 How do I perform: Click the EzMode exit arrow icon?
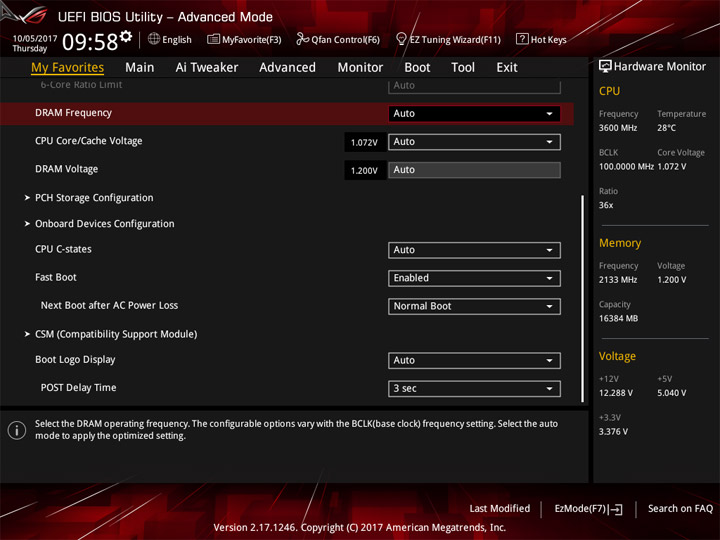(616, 509)
